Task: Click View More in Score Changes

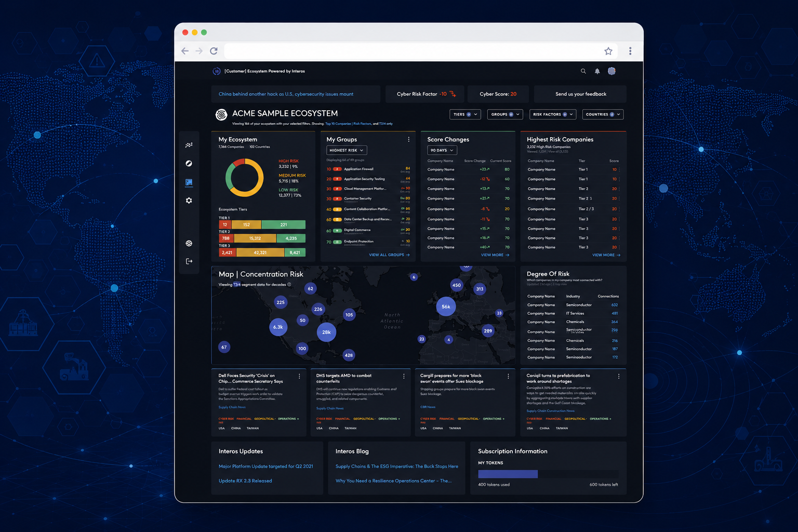Action: coord(495,255)
